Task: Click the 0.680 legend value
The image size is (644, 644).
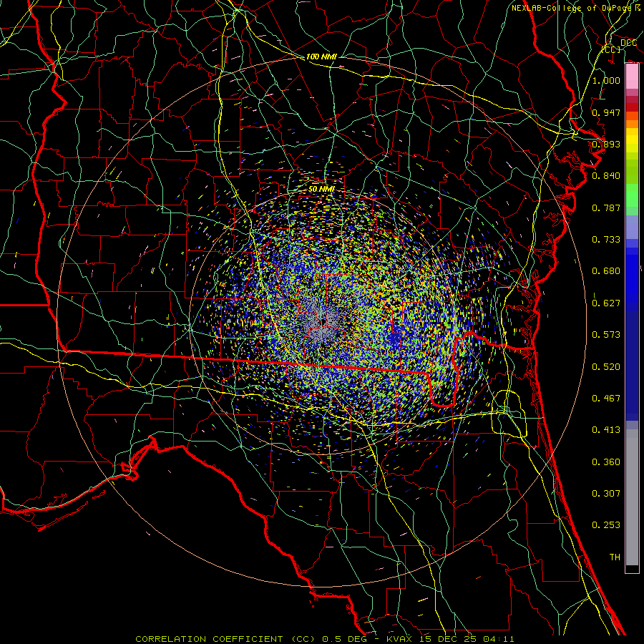Action: [x=606, y=271]
